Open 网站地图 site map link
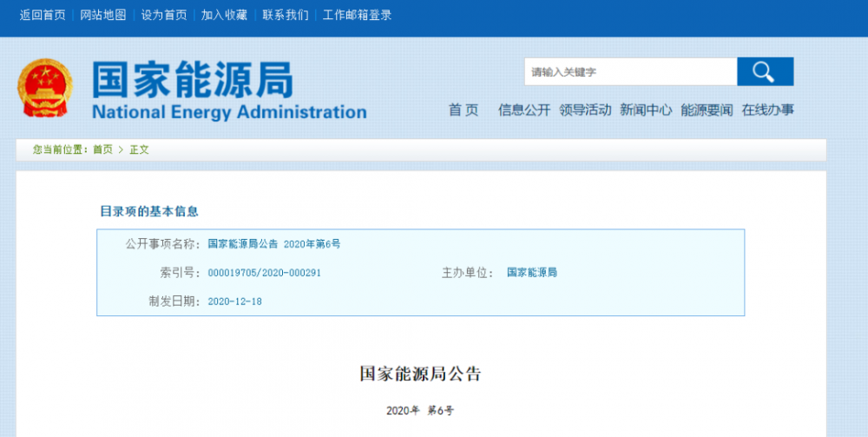This screenshot has width=868, height=437. tap(102, 15)
